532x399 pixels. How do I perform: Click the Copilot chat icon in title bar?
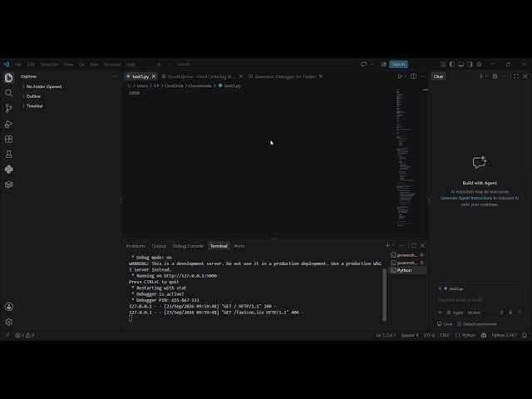(x=363, y=64)
